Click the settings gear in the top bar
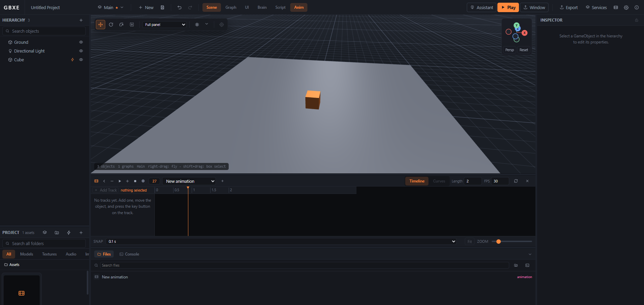644x305 pixels. (x=626, y=7)
